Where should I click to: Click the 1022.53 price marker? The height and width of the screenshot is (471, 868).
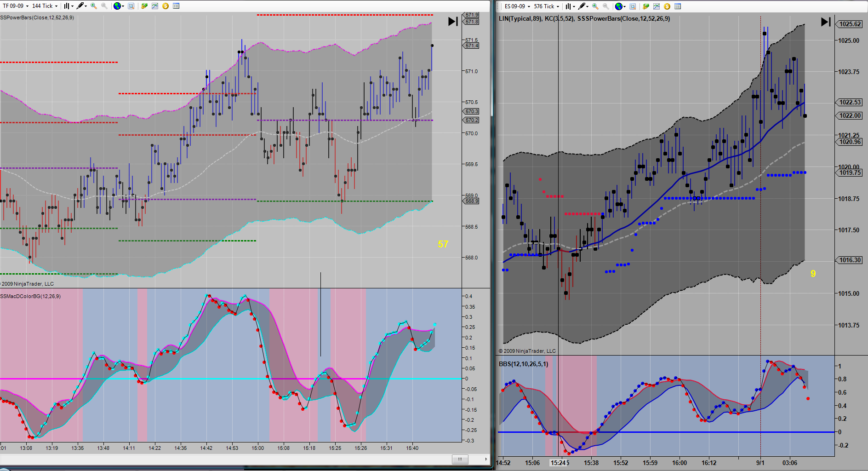[850, 102]
